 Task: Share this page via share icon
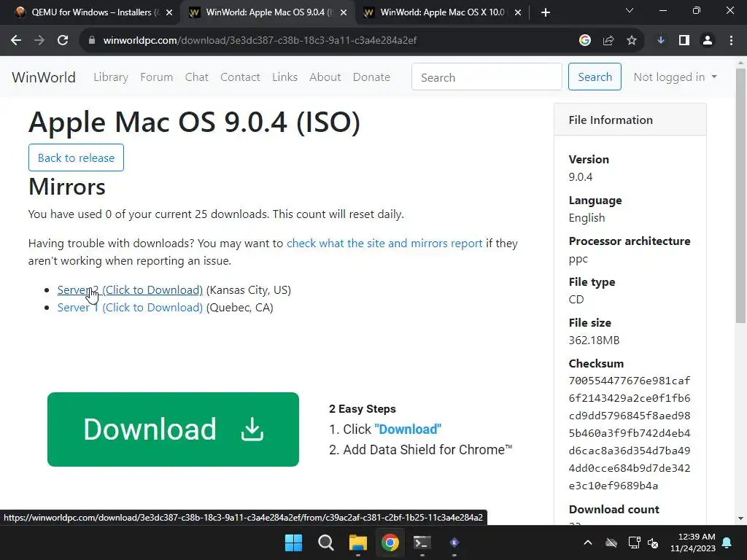click(608, 41)
